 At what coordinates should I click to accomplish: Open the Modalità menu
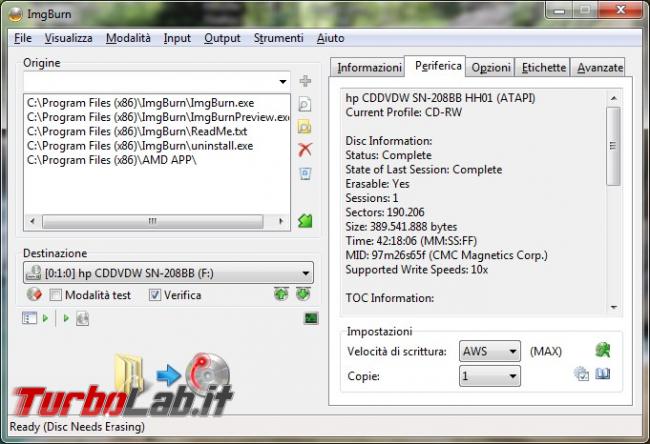128,38
